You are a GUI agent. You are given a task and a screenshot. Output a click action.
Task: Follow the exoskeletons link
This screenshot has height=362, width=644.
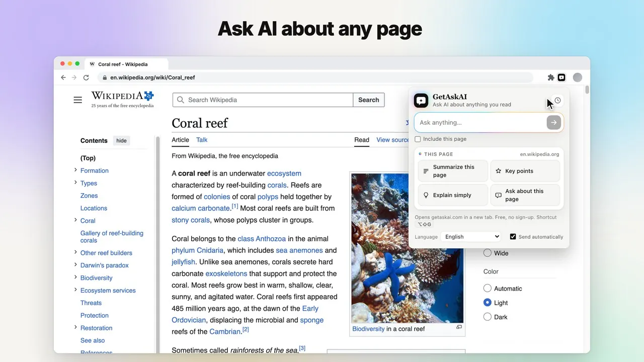point(226,274)
